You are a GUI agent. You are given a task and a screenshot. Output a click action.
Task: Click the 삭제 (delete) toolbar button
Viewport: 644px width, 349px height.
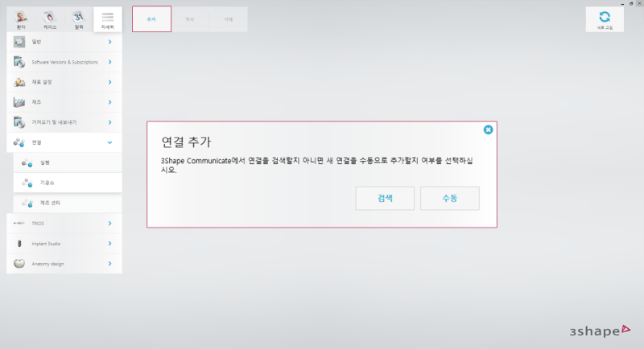tap(229, 19)
